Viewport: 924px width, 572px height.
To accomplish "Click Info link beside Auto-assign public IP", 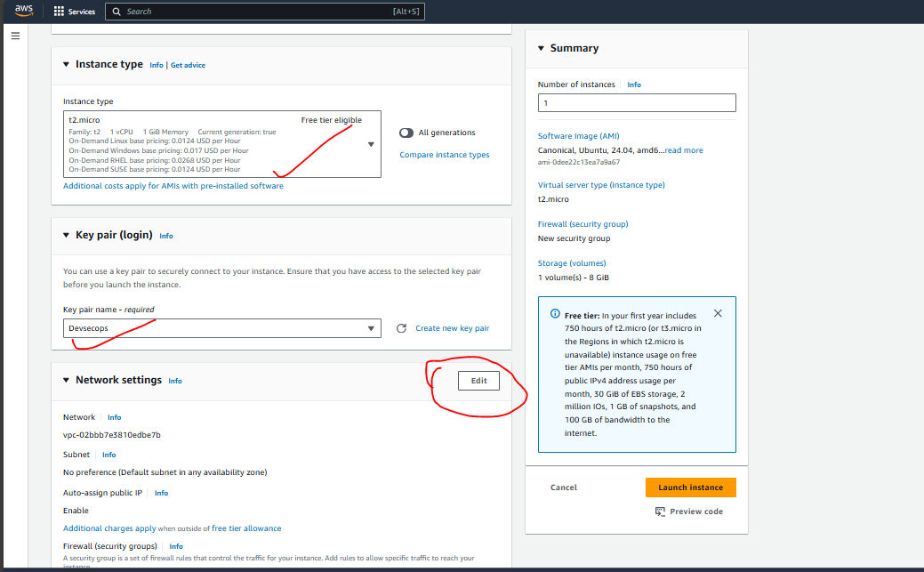I will point(161,493).
